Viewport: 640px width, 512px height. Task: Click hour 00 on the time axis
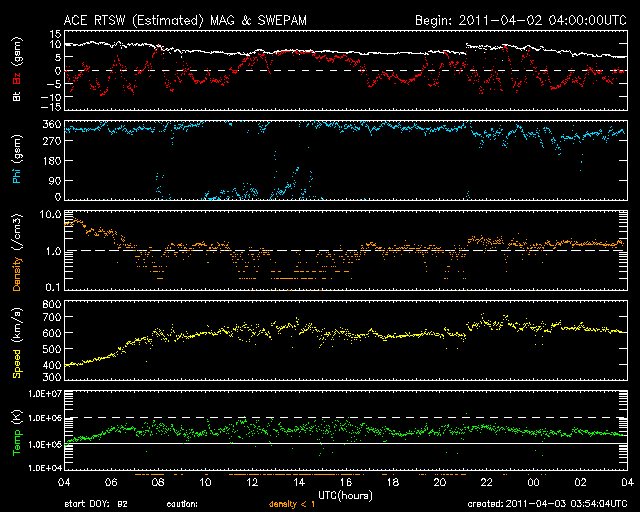point(534,483)
